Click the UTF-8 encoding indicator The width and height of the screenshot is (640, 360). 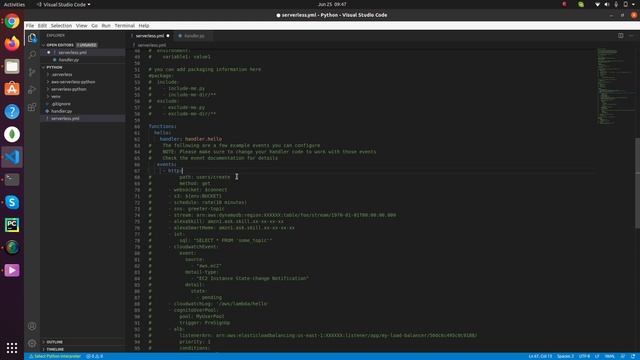[x=584, y=356]
